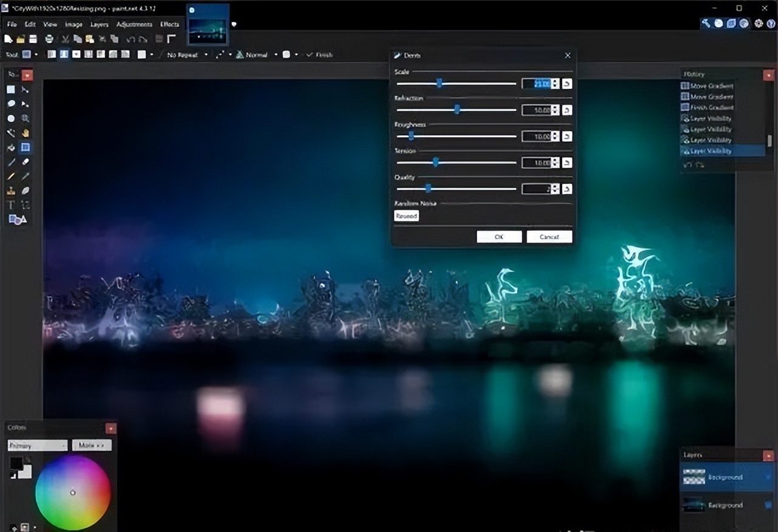Open the Adjustments menu
The image size is (778, 532).
click(134, 24)
